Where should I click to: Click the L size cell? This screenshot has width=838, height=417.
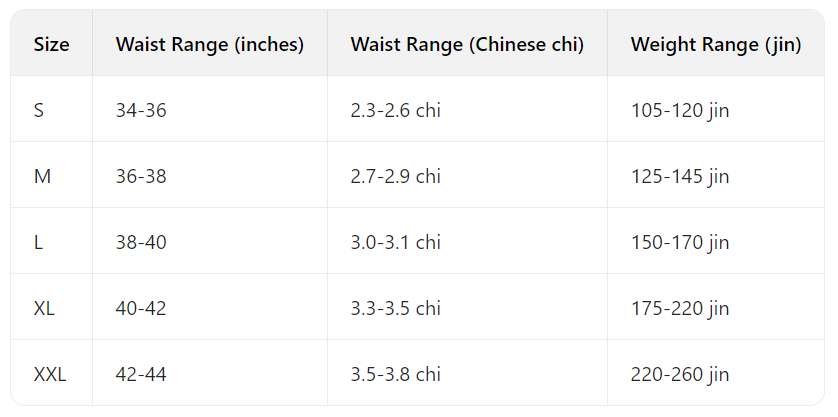tap(38, 243)
